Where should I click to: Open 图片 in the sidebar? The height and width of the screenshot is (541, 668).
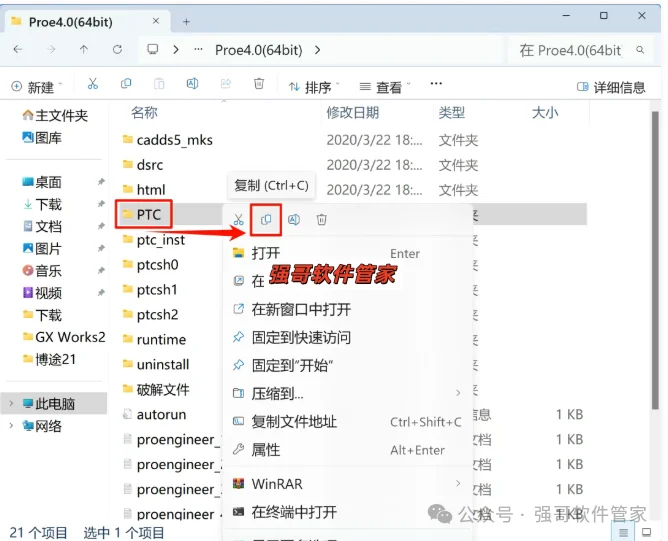click(x=42, y=248)
